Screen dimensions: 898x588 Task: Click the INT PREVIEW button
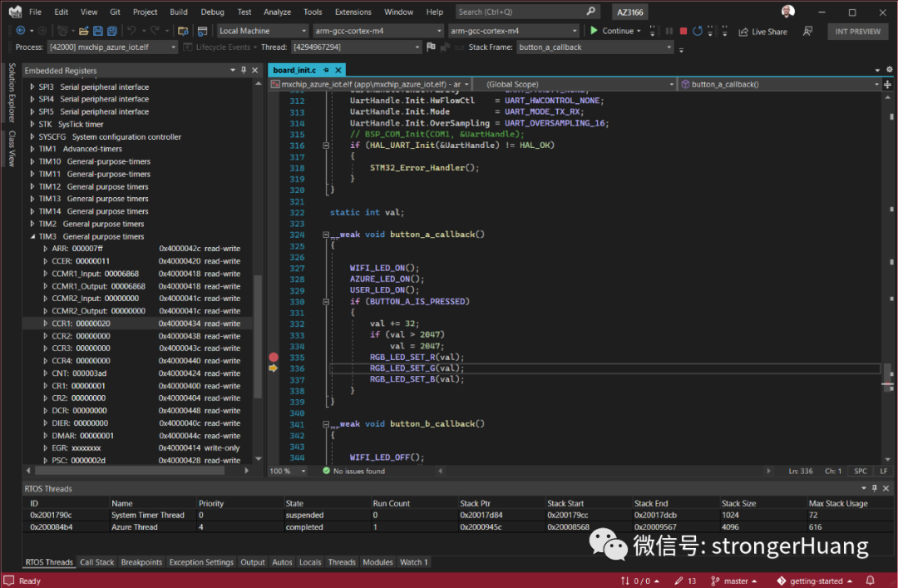[857, 32]
